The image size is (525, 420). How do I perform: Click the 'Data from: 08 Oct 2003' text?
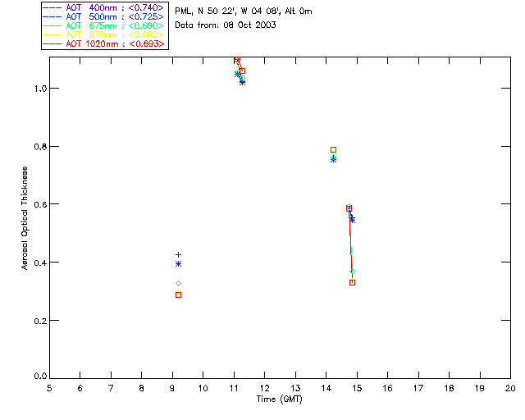(x=226, y=25)
